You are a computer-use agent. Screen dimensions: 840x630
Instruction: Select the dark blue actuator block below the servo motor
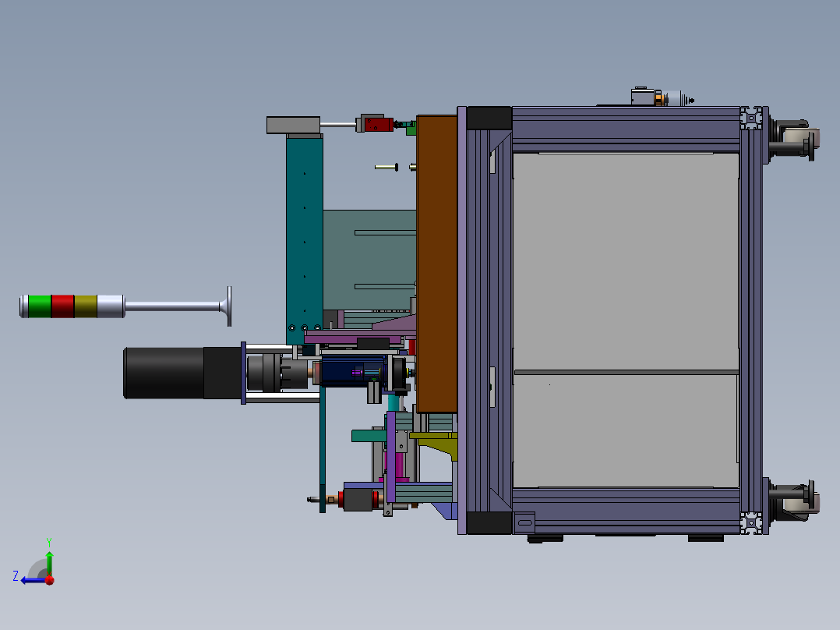(x=352, y=372)
